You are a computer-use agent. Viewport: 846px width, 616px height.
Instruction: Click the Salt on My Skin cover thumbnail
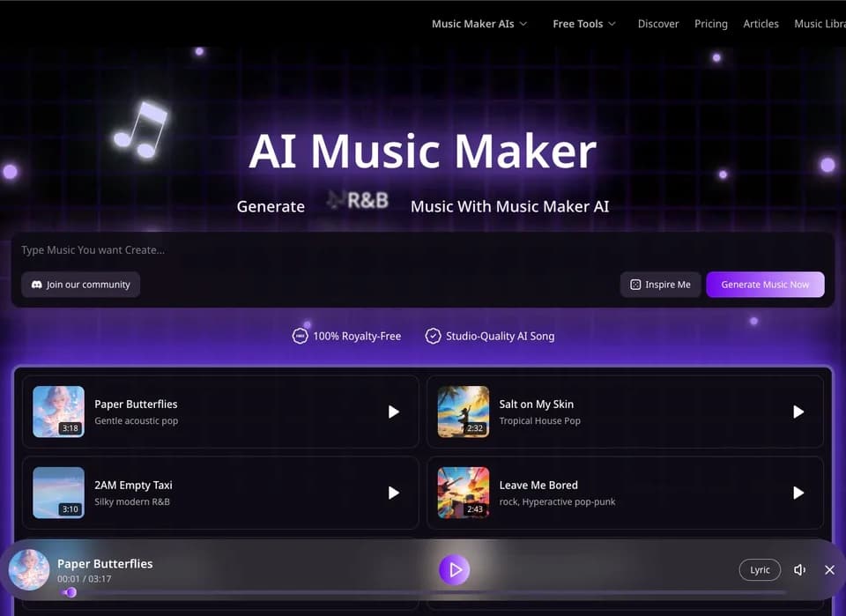pos(464,412)
